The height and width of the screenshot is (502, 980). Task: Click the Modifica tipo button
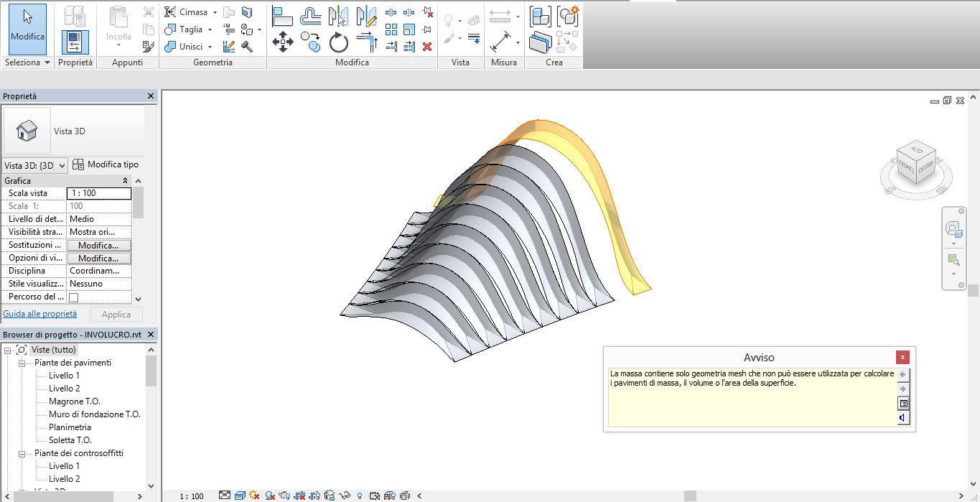106,165
